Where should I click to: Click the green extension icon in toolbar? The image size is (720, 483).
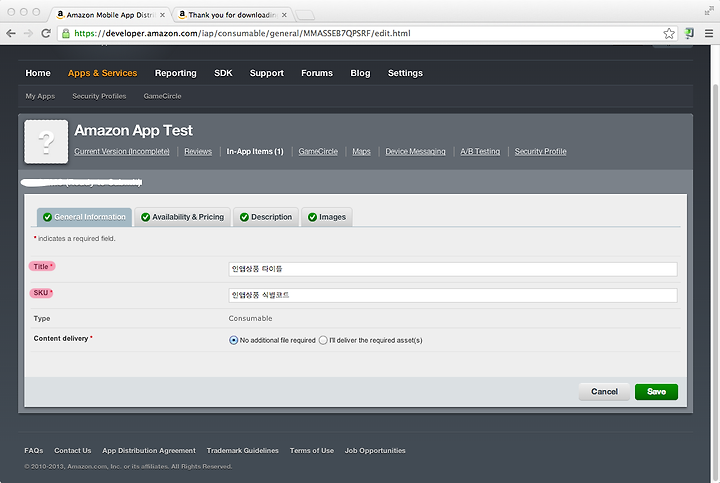pyautogui.click(x=689, y=33)
